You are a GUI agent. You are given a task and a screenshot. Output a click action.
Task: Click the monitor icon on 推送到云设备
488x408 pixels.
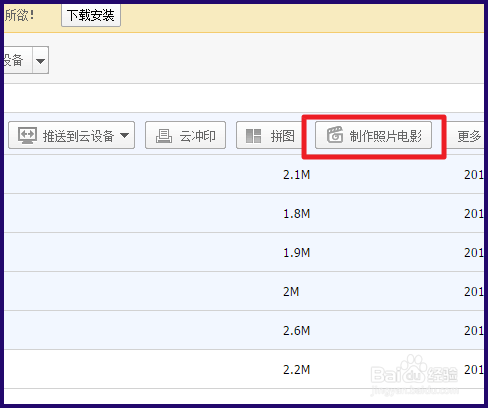coord(27,135)
